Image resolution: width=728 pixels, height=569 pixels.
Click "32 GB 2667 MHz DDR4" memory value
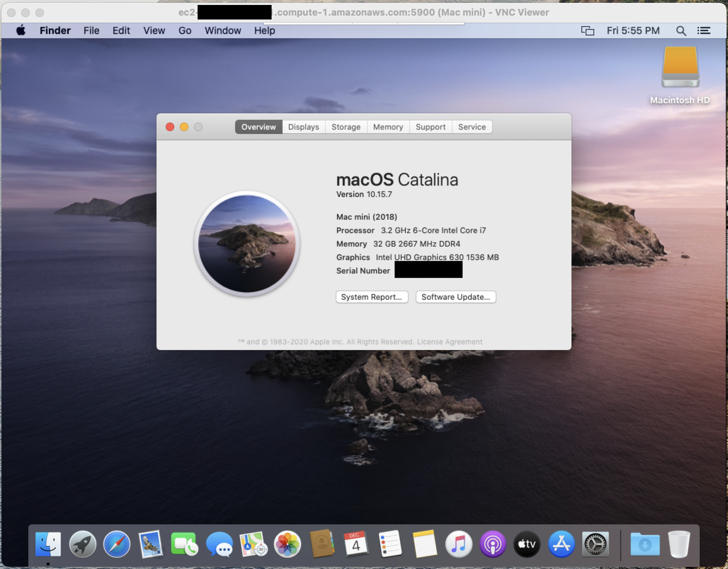pyautogui.click(x=417, y=244)
